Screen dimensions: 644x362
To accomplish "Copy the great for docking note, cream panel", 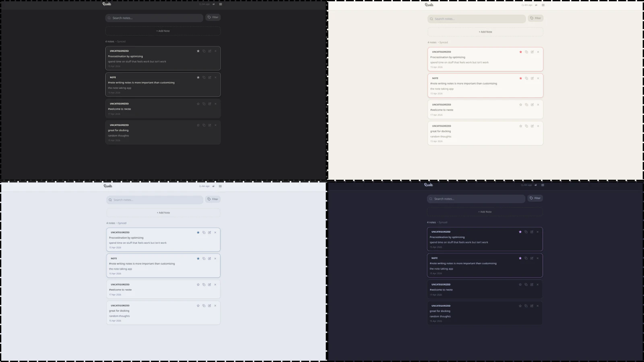I will (526, 126).
